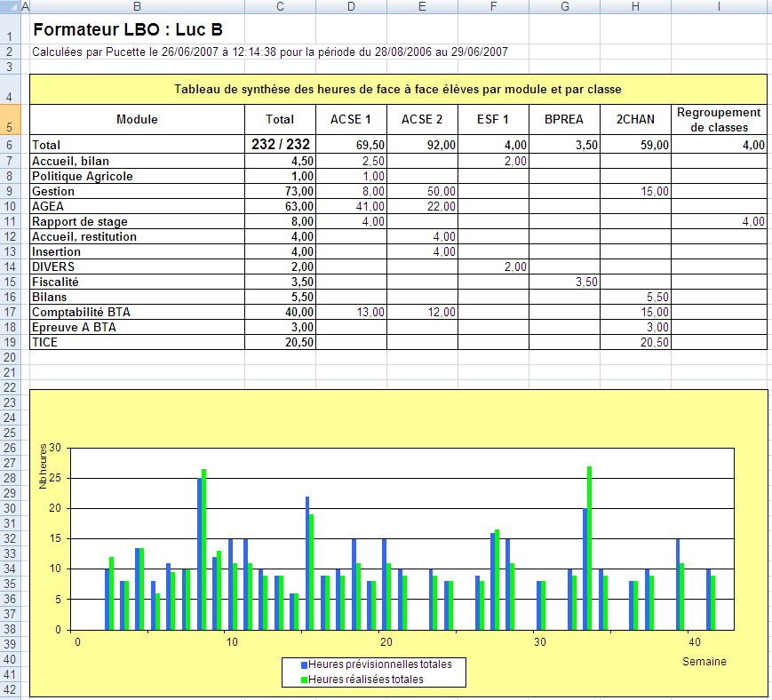Click "Heures prévisionnelles totales" legend entry text
Screen dimensions: 772x700
tap(379, 664)
